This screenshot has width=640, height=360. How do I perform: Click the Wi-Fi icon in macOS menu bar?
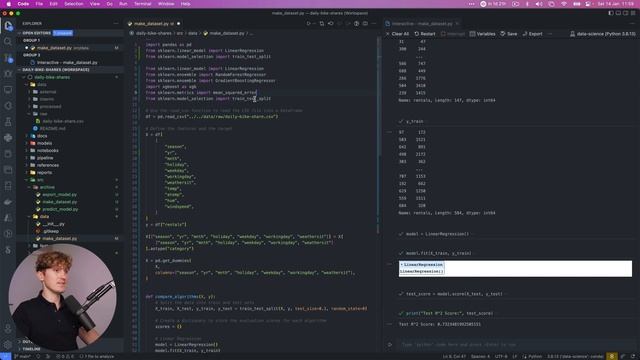tap(564, 4)
